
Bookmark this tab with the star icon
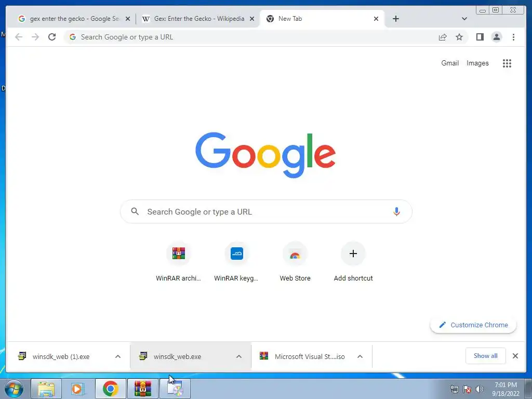(x=459, y=37)
